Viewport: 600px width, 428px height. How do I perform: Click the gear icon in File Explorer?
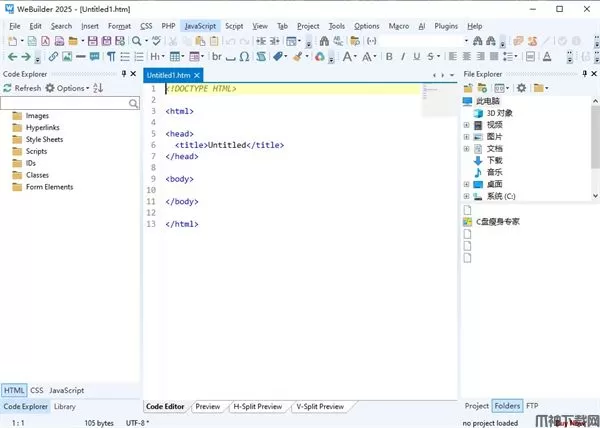click(x=521, y=88)
